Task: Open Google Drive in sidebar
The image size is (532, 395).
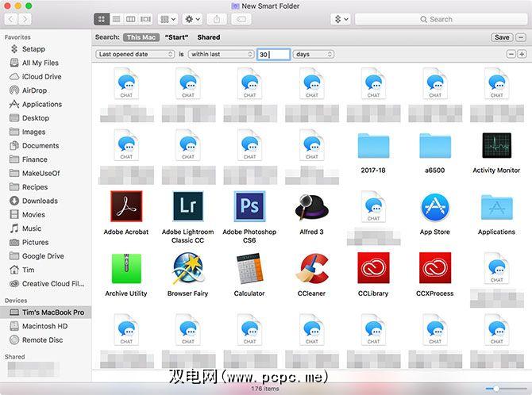Action: [37, 256]
